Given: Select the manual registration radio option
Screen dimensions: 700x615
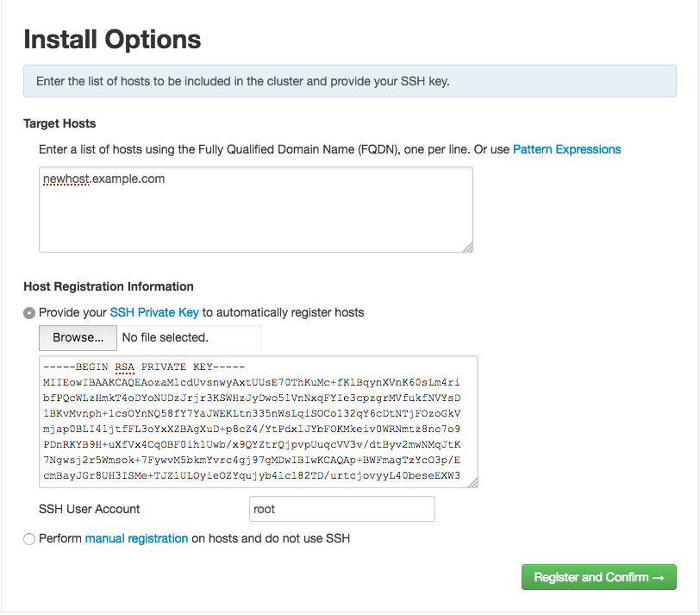Looking at the screenshot, I should 29,539.
